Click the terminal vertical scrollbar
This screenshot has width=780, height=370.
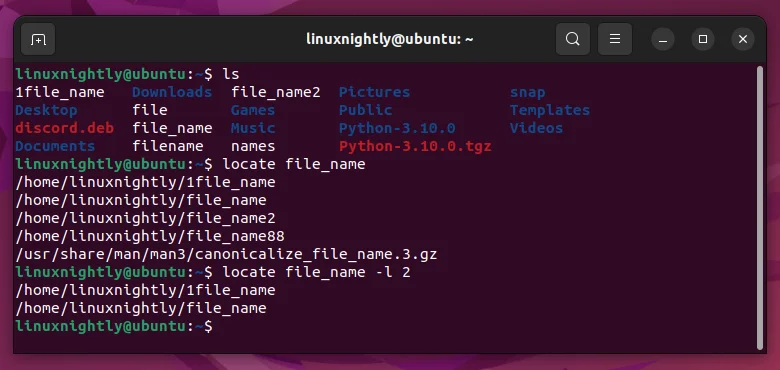pos(759,207)
